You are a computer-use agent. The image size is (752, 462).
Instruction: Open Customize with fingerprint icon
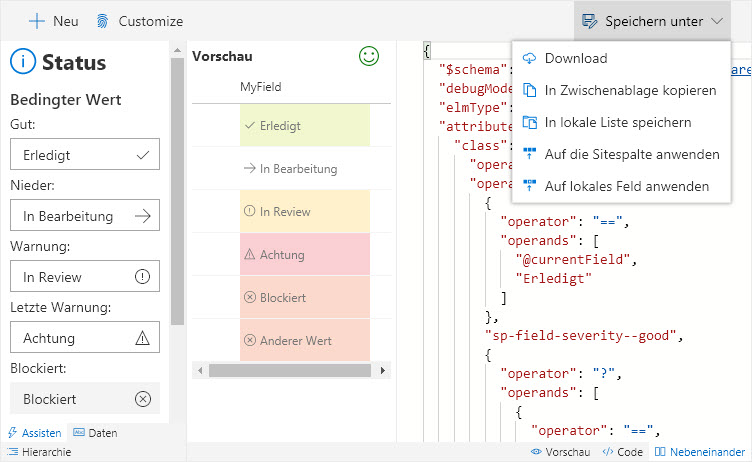[139, 20]
